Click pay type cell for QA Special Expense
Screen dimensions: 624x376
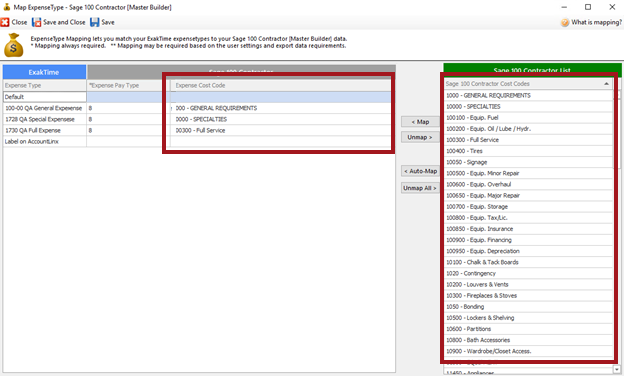pyautogui.click(x=125, y=119)
